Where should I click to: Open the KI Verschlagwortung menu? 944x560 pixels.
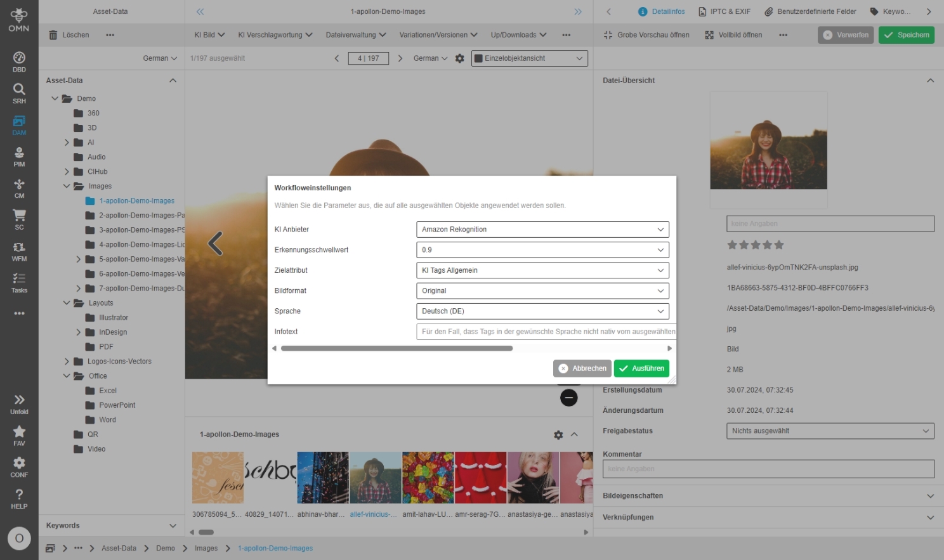(275, 35)
